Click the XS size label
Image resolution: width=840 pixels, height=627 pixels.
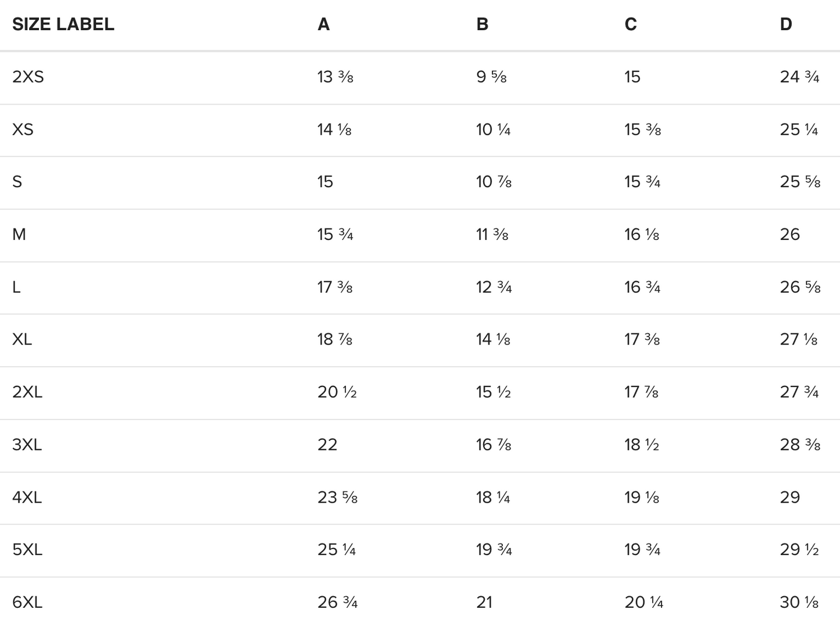(23, 129)
